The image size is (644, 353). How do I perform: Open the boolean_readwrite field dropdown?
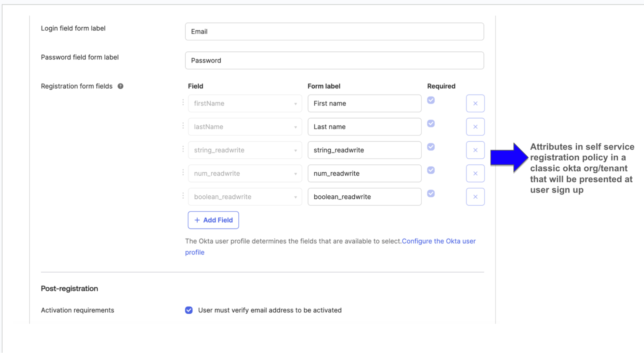245,197
